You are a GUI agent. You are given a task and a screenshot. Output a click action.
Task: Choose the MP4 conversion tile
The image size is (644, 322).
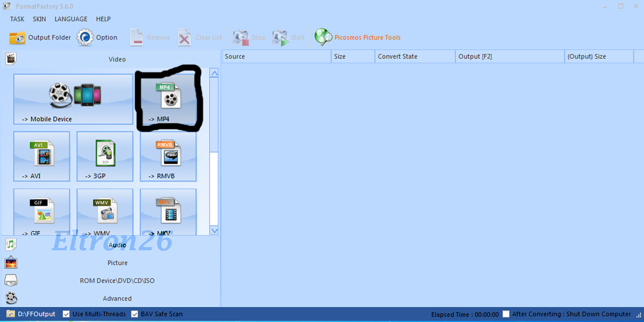pos(168,99)
